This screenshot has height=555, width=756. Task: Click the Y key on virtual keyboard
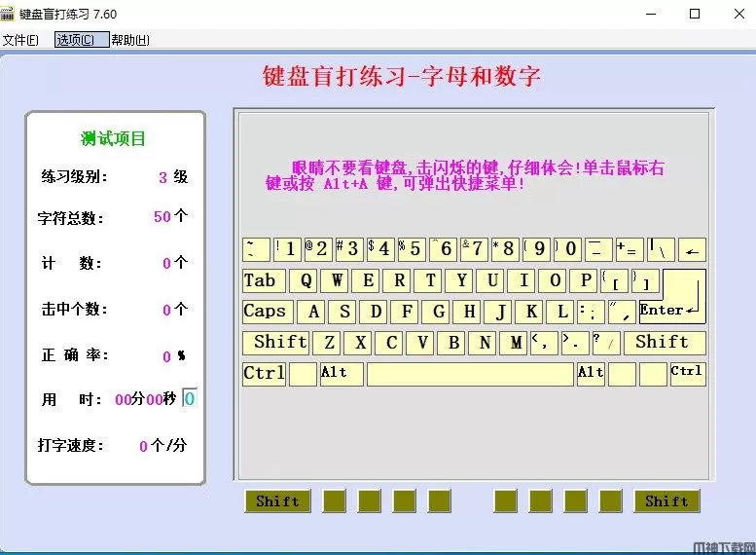coord(459,280)
